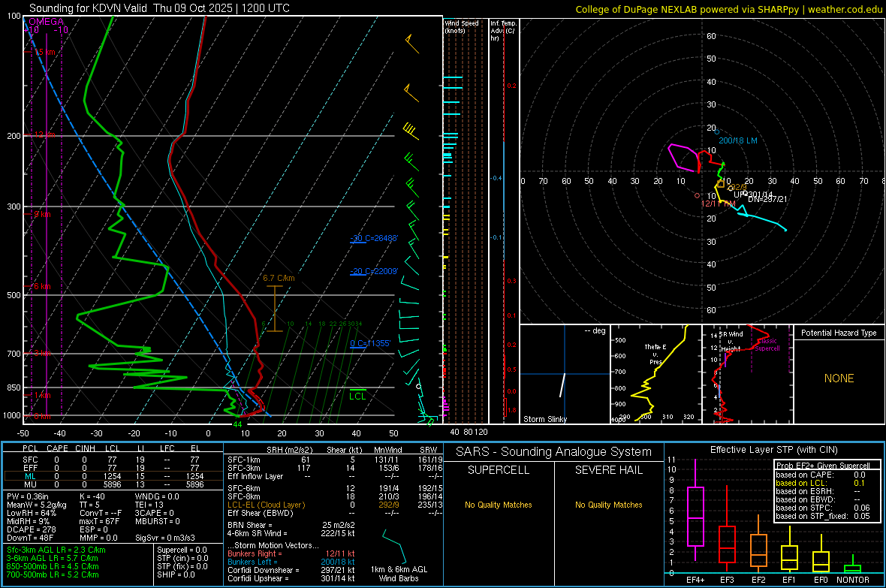
Task: Click the yellow "based on LCL:" probability line
Action: click(x=821, y=483)
